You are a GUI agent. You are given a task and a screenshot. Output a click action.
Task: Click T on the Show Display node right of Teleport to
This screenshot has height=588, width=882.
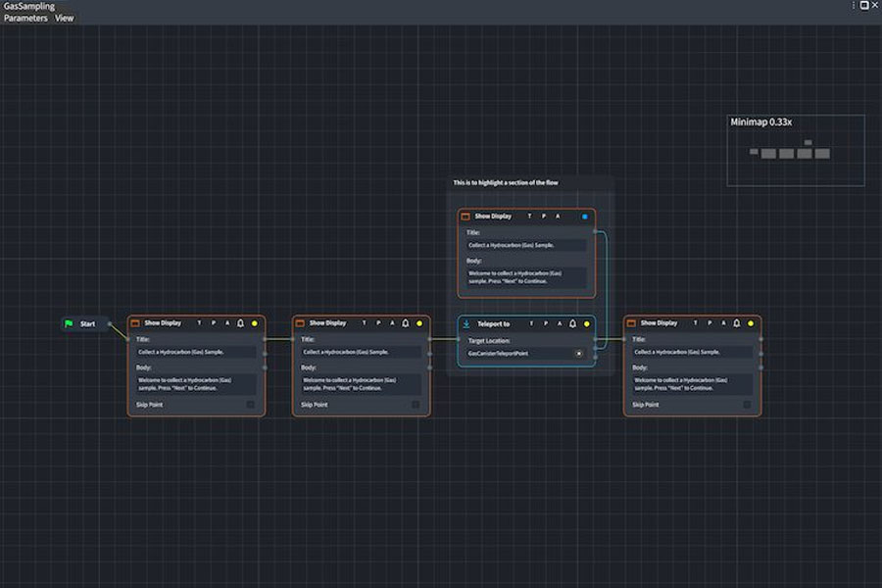695,323
